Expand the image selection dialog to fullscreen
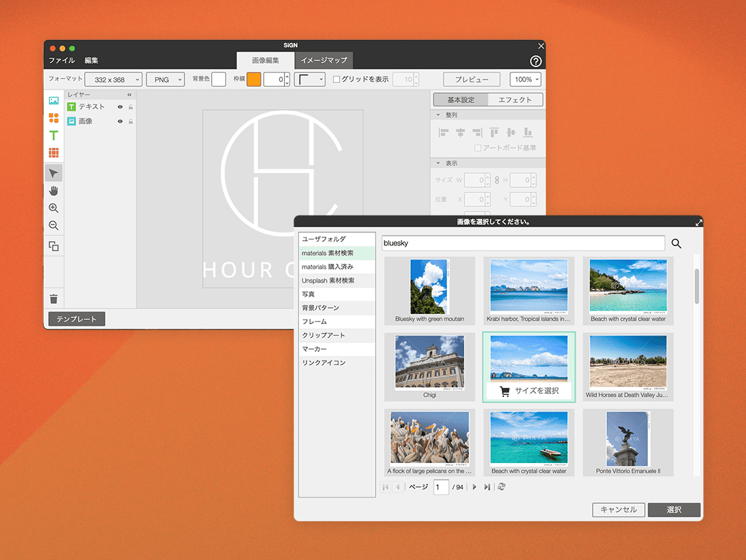 click(x=699, y=222)
